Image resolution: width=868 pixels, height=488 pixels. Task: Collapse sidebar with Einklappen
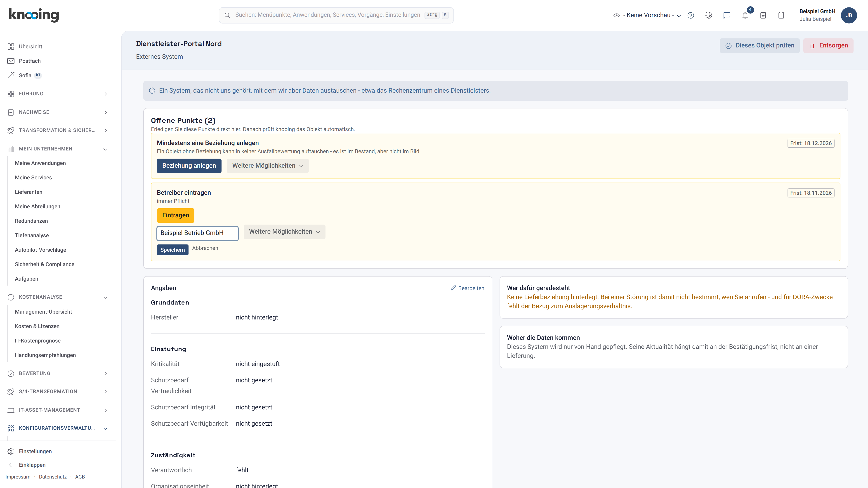tap(32, 465)
